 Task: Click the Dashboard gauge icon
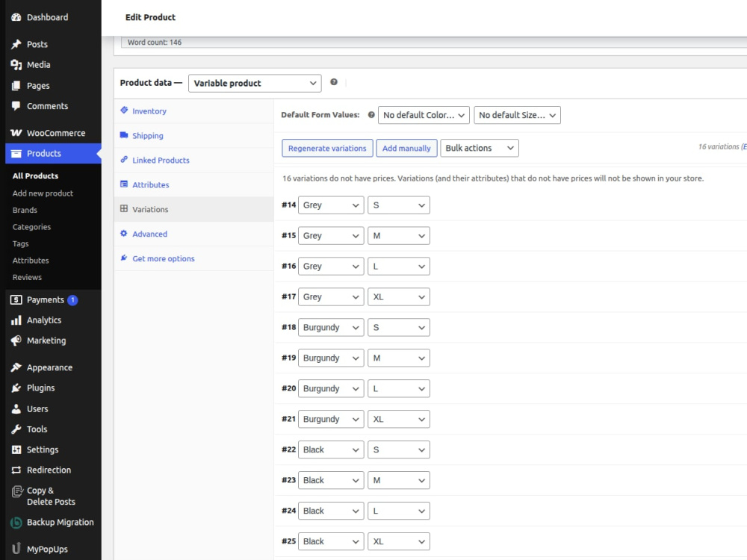pos(16,17)
